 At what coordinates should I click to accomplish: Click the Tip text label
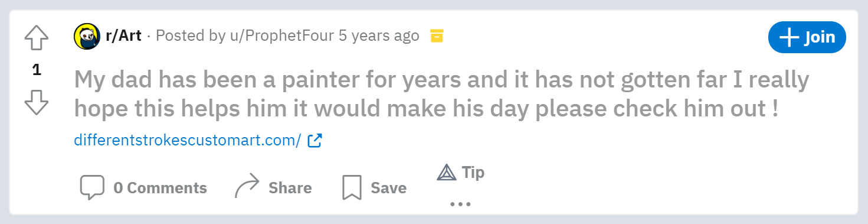(473, 172)
